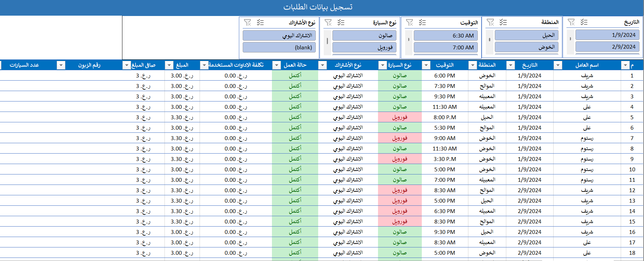Pick صالون in the car type slicer
Image resolution: width=644 pixels, height=261 pixels.
click(x=364, y=35)
